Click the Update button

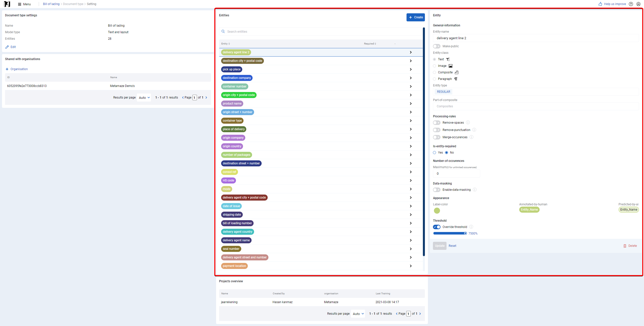(x=440, y=246)
